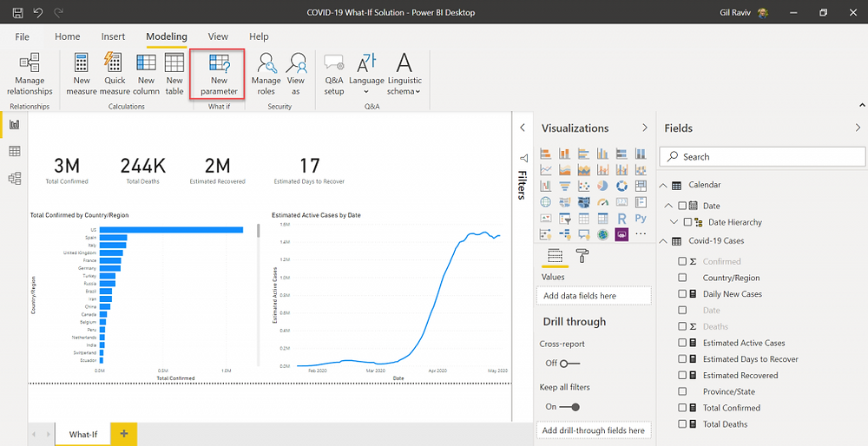Viewport: 868px width, 446px height.
Task: Open the File menu
Action: pyautogui.click(x=23, y=36)
